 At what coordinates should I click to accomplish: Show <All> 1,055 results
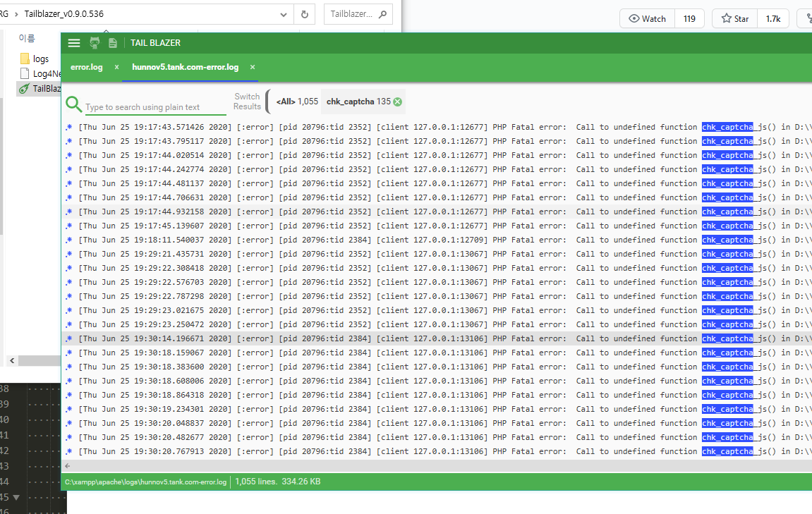point(296,102)
